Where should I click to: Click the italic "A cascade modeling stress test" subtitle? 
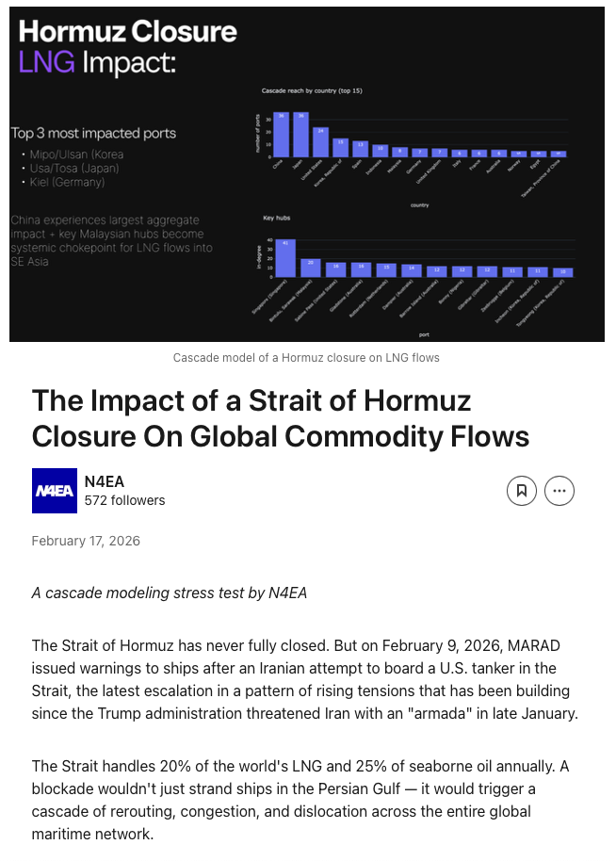click(x=169, y=593)
